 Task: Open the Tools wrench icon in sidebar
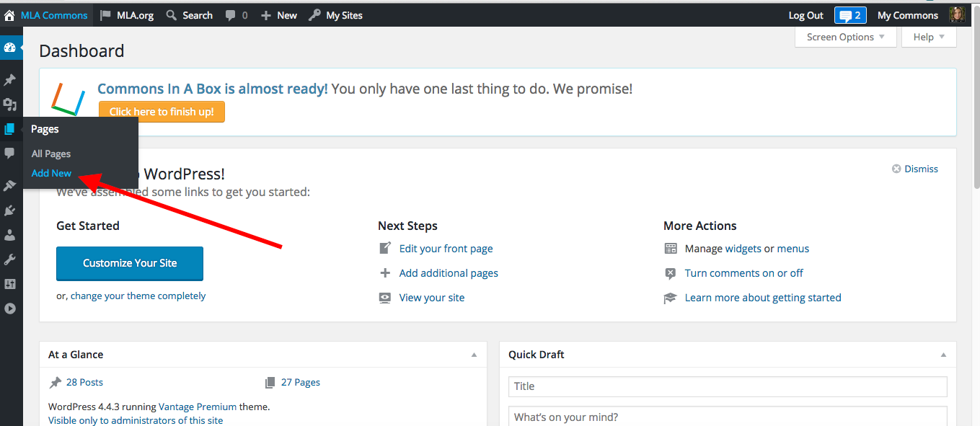point(10,259)
